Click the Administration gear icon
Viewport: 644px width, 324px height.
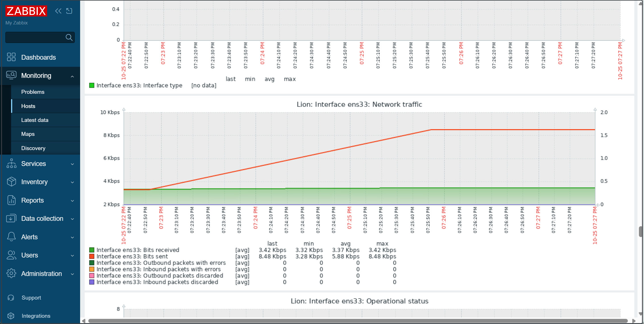(x=11, y=273)
